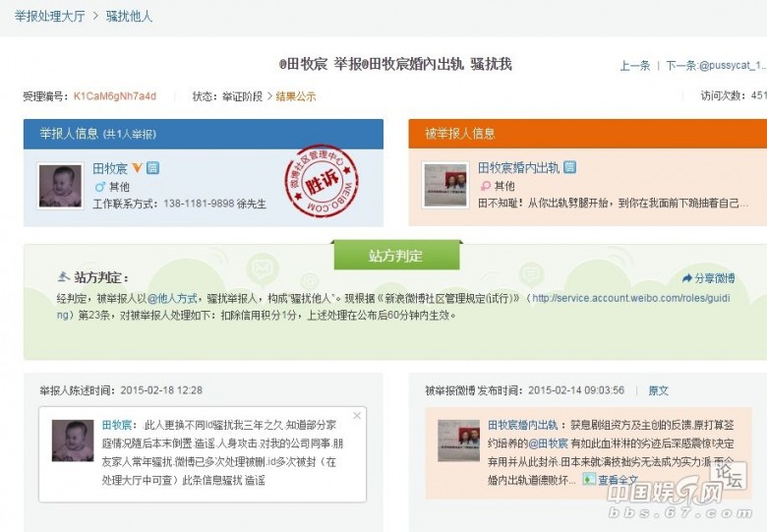Image resolution: width=767 pixels, height=532 pixels.
Task: Click the gender icon under 田牧宸婚内出轨
Action: point(485,186)
